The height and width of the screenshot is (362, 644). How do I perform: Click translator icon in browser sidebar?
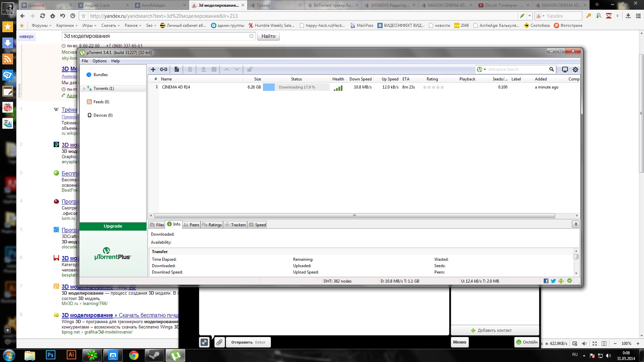click(8, 123)
